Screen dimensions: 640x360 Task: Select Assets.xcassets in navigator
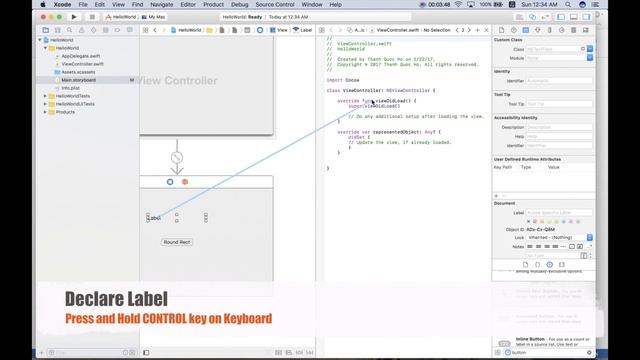pos(78,72)
